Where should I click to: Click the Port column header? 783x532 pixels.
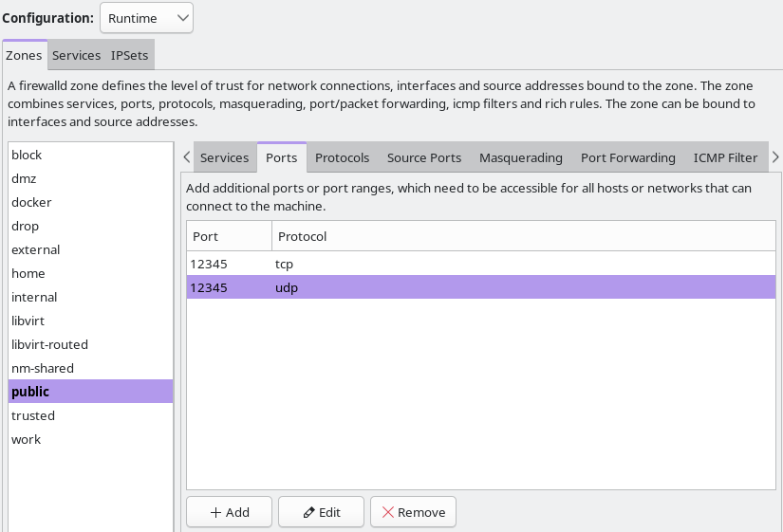tap(230, 236)
